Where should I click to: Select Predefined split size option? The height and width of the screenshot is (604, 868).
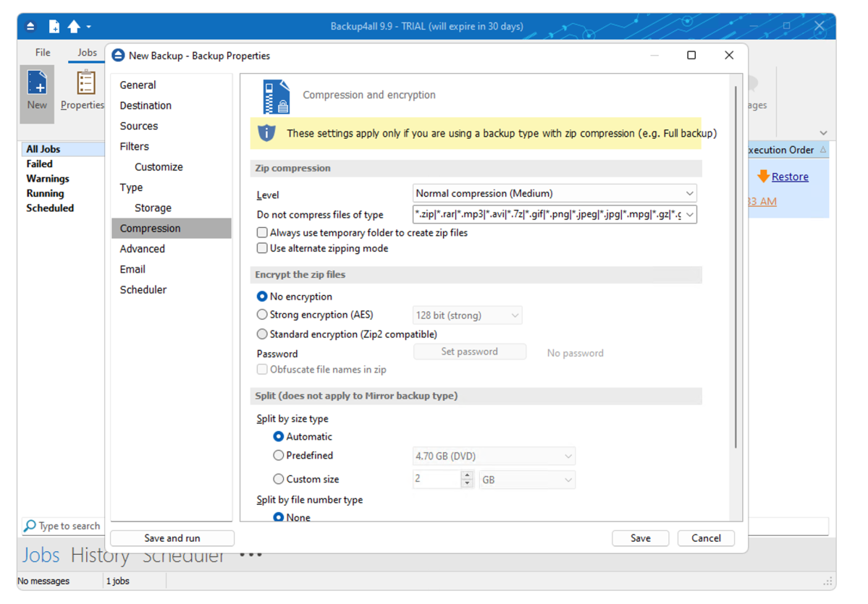click(x=279, y=455)
